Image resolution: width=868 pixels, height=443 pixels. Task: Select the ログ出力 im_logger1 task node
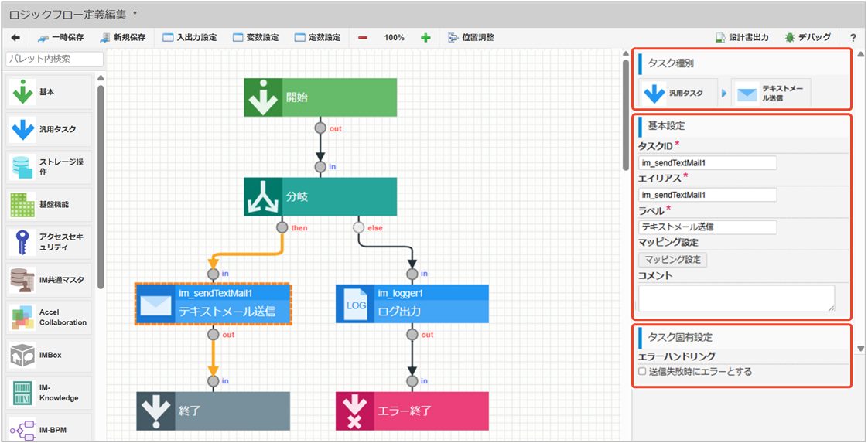click(412, 304)
